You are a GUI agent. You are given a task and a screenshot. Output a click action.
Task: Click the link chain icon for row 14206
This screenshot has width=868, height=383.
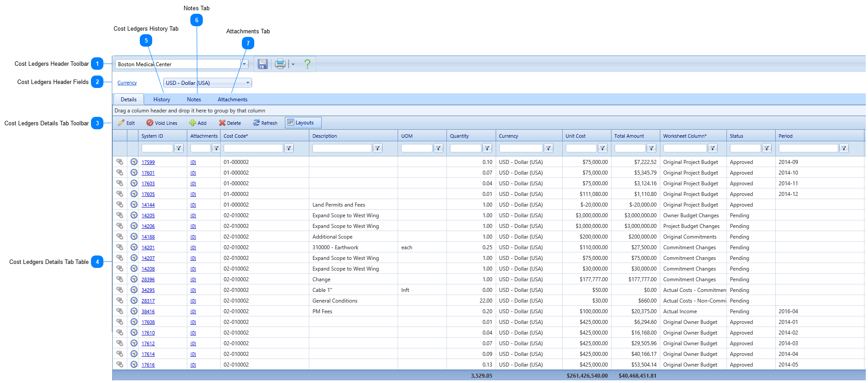coord(120,226)
